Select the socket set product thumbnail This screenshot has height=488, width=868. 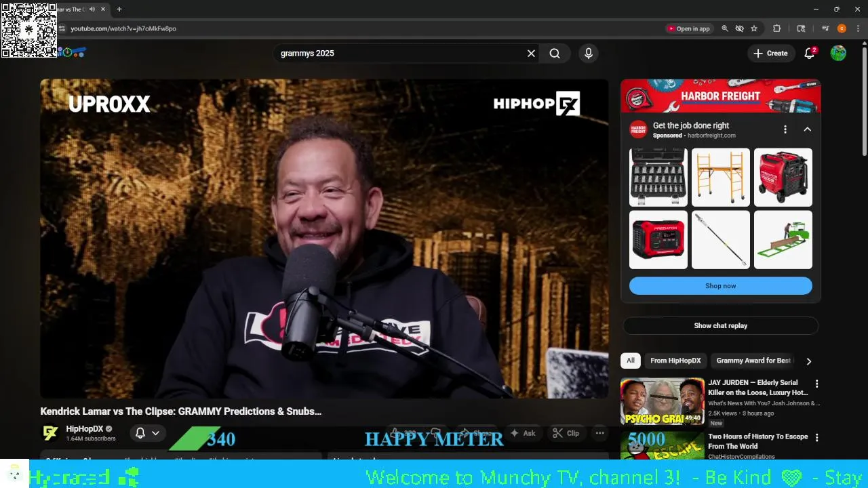tap(658, 178)
